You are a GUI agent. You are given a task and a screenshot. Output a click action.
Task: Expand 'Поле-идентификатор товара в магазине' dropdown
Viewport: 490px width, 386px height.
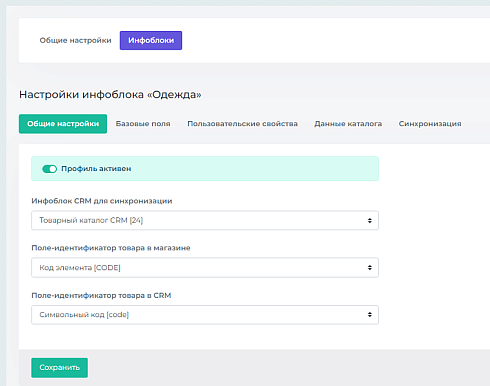[205, 267]
